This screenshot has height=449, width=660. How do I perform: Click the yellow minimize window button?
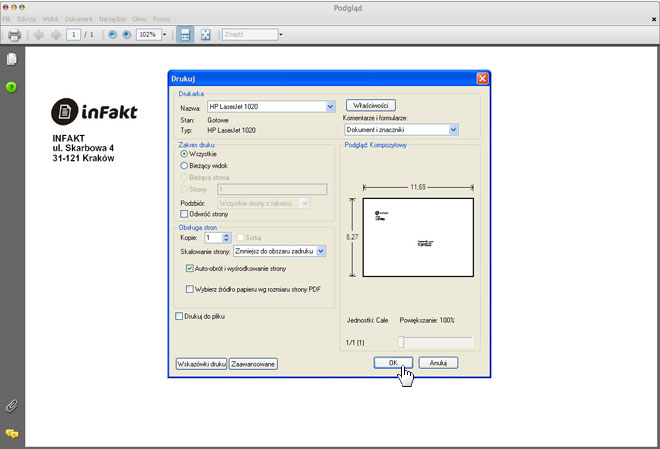[13, 7]
